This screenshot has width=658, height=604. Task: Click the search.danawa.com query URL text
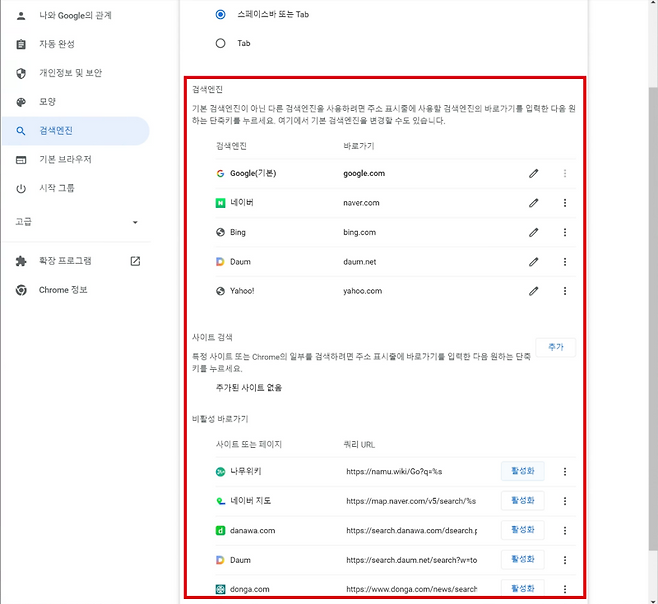coord(412,531)
